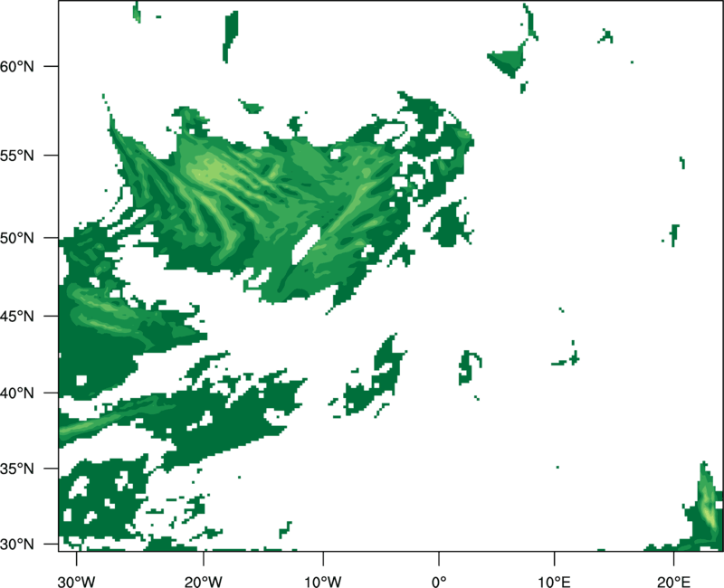Click the 55°N latitude label

tap(17, 156)
